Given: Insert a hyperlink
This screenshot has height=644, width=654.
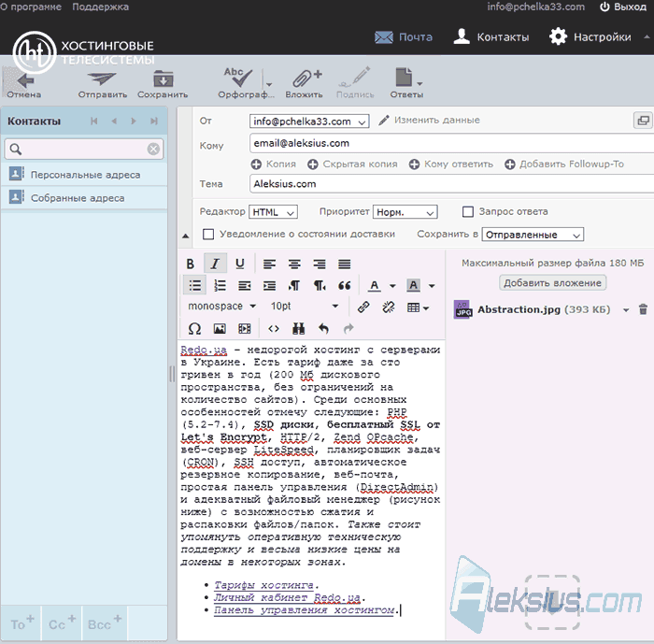Looking at the screenshot, I should [x=363, y=308].
